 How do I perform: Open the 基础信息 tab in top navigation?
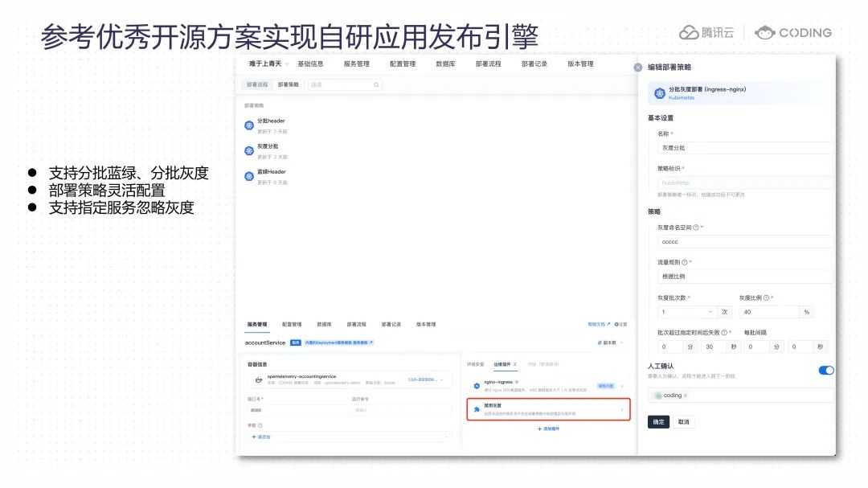(x=310, y=64)
